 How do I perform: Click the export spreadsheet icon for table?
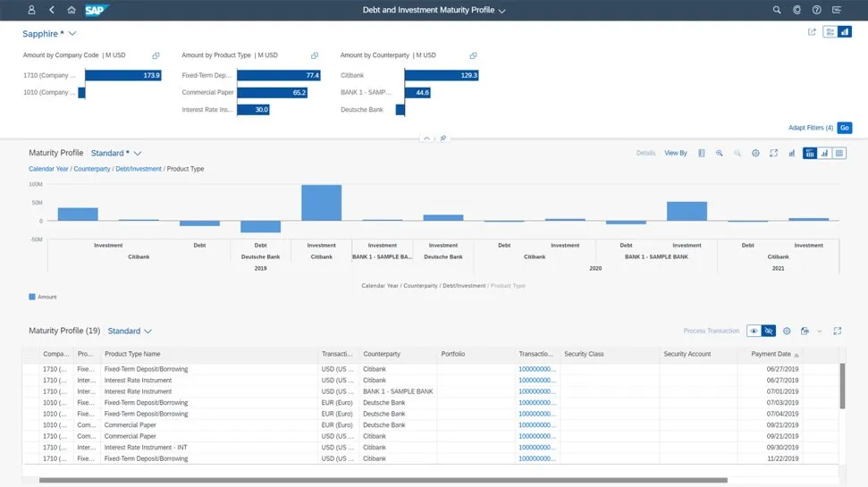click(805, 331)
